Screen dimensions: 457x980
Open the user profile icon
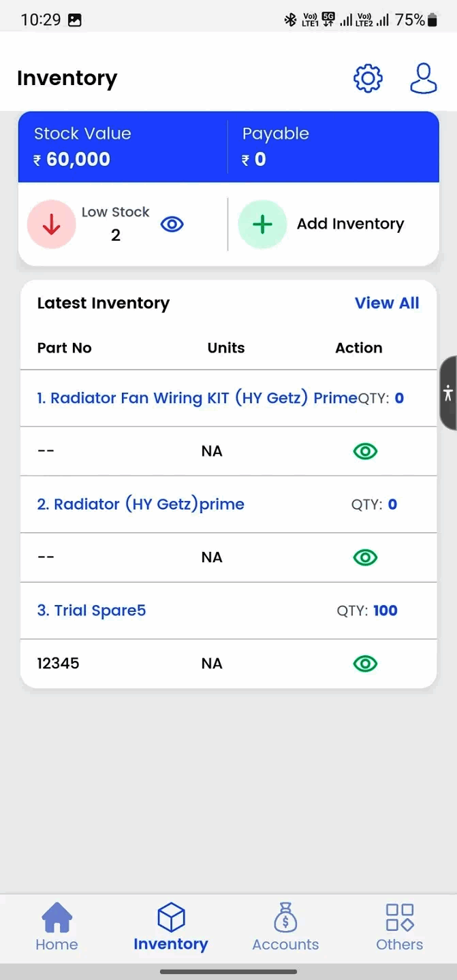point(423,78)
